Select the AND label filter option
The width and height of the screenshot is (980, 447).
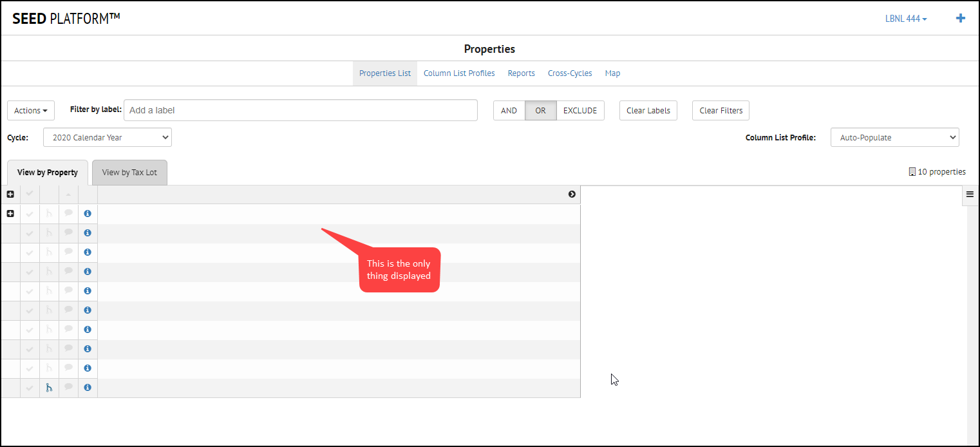pyautogui.click(x=509, y=110)
